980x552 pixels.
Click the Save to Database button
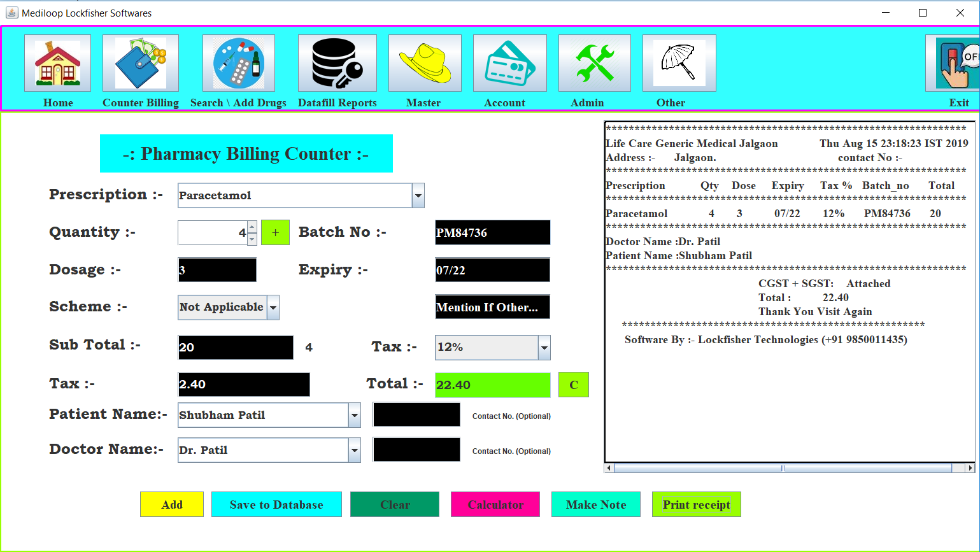(x=276, y=504)
